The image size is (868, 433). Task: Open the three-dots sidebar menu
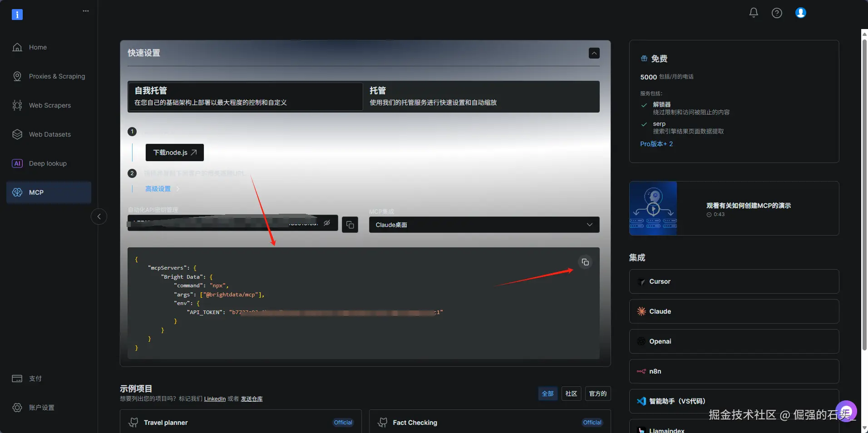pos(86,11)
